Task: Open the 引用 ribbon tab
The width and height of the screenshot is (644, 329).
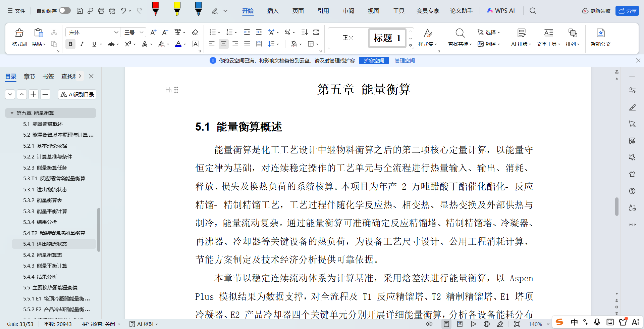Action: 323,11
